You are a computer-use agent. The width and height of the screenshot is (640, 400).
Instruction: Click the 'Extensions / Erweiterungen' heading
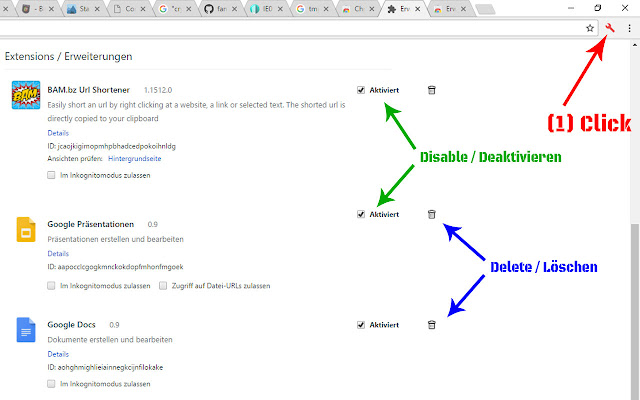[x=69, y=56]
